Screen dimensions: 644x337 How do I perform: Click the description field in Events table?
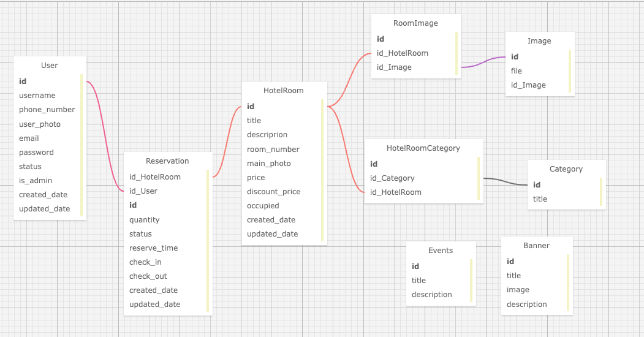click(x=431, y=294)
